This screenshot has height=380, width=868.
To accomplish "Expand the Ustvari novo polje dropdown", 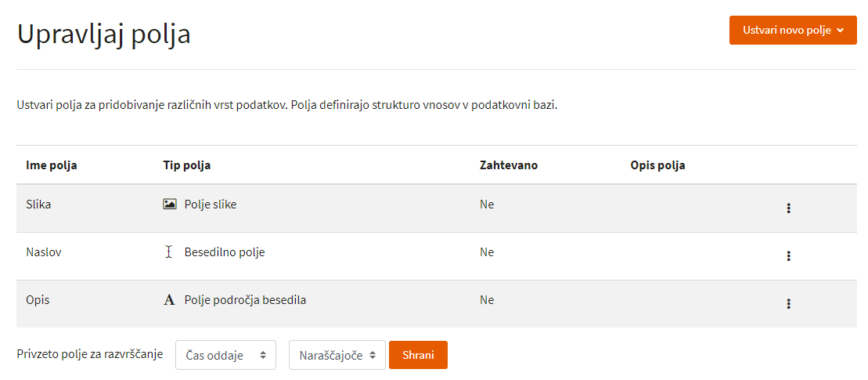I will pos(793,31).
